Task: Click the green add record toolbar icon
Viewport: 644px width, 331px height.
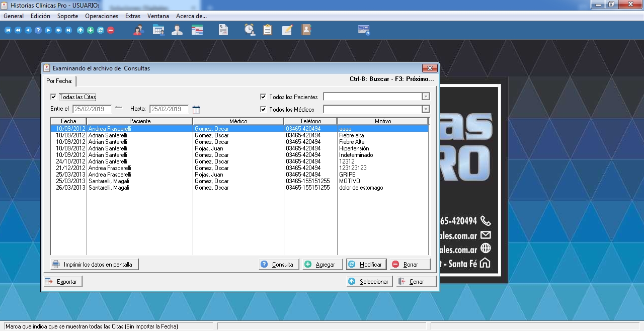Action: tap(91, 30)
